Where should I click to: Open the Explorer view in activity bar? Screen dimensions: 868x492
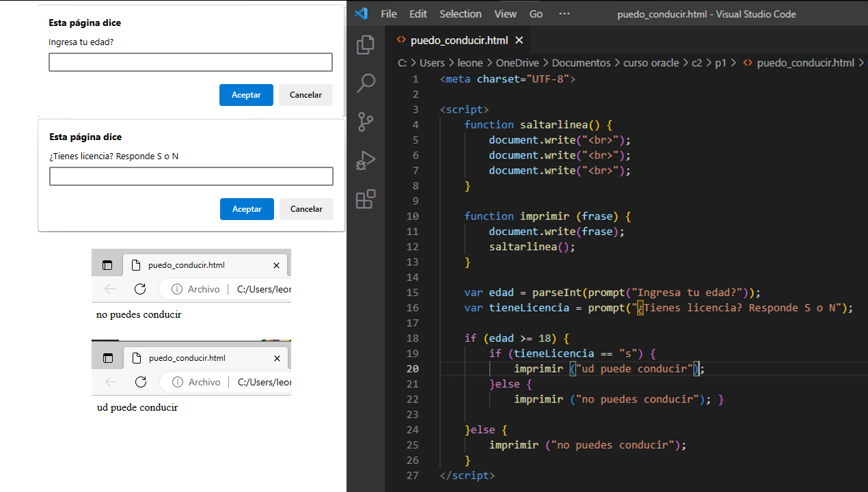click(366, 44)
